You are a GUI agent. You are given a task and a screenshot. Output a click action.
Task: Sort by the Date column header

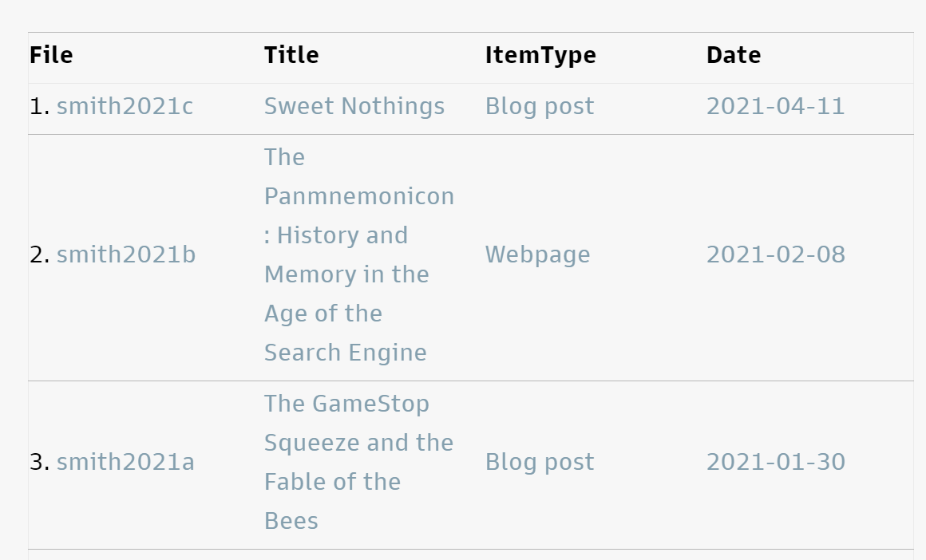734,56
